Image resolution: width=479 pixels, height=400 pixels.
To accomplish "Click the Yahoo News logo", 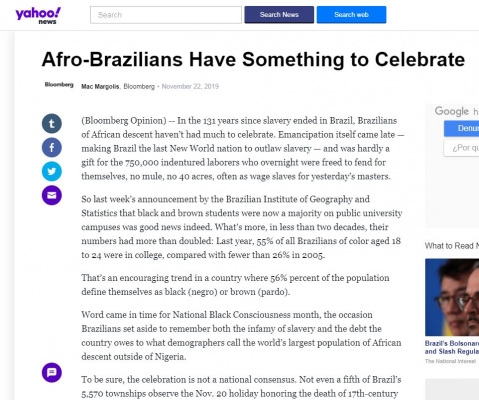I will coord(38,16).
